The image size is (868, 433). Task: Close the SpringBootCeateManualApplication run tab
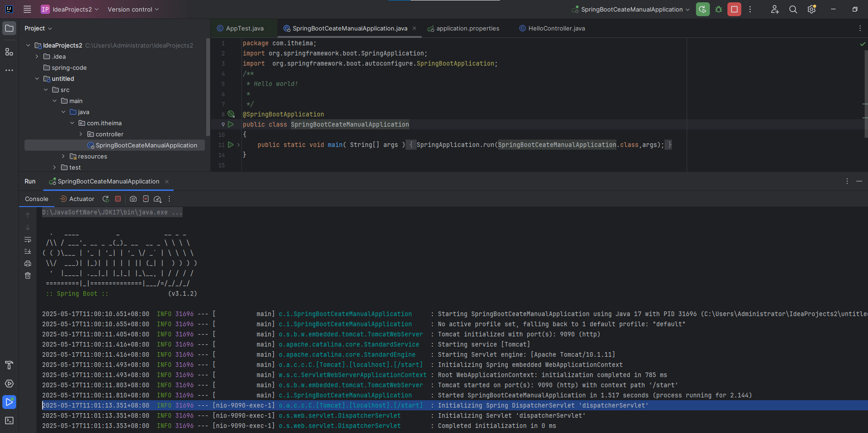[167, 182]
